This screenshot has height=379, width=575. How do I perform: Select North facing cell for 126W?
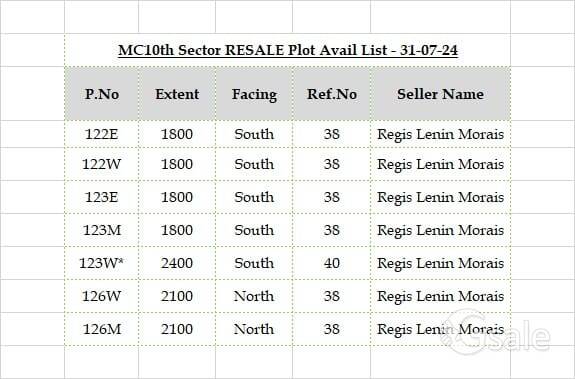click(x=254, y=296)
